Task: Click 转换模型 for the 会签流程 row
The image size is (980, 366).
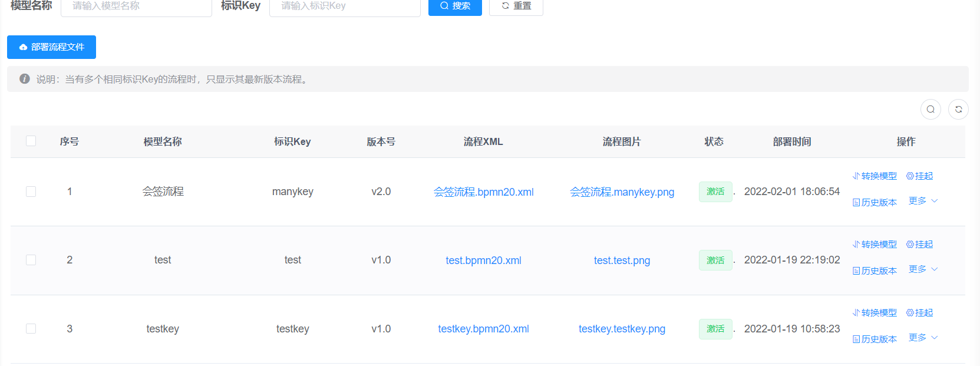Action: coord(875,176)
